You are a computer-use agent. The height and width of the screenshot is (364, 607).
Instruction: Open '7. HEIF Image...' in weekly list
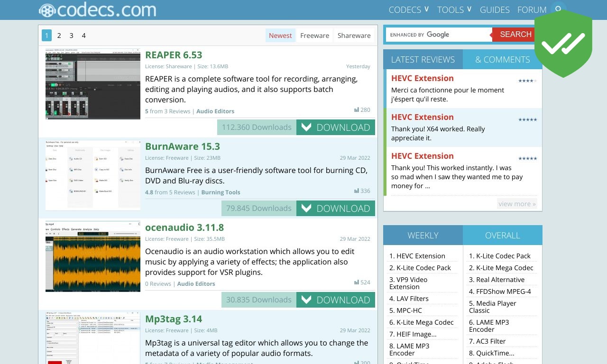[413, 334]
